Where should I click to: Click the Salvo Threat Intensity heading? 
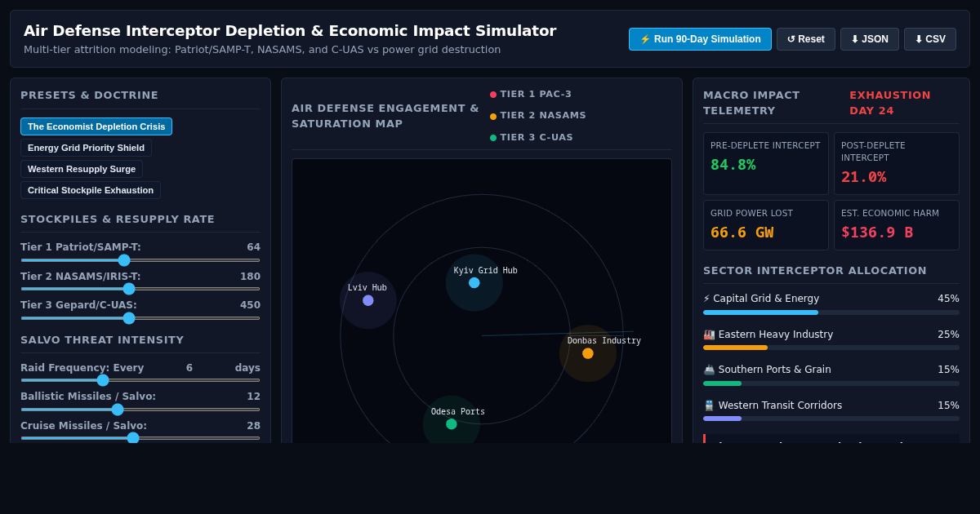102,340
